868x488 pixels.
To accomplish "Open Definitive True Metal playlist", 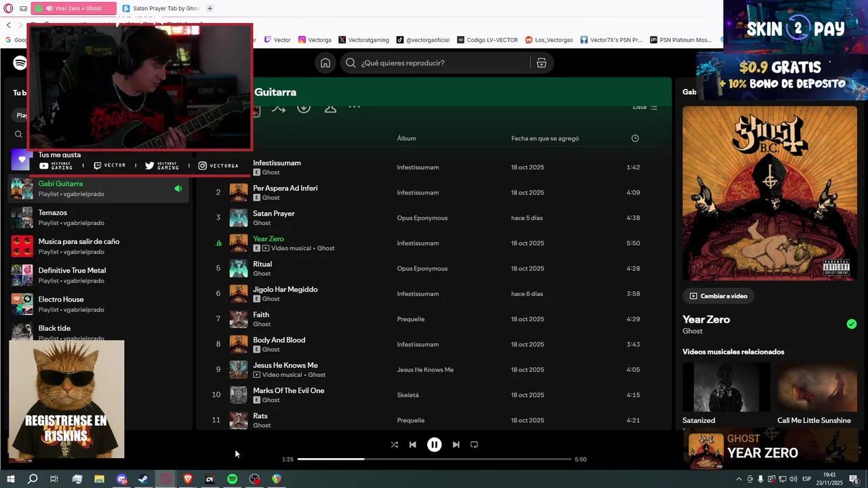I will [99, 275].
